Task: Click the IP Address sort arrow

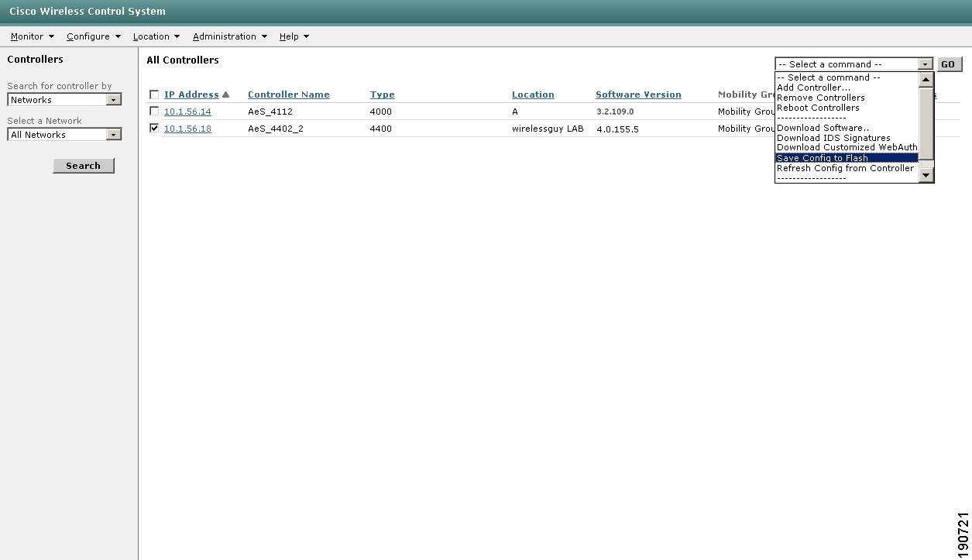Action: click(226, 94)
